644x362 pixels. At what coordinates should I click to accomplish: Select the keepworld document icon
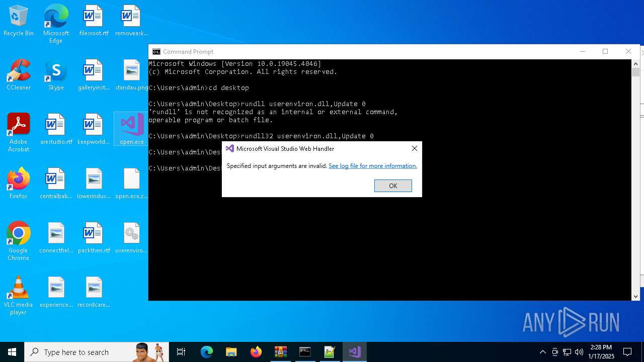point(94,130)
